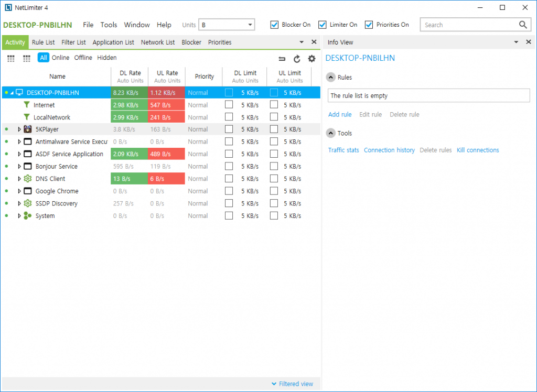Click the 5KPlayer app icon
Screen dimensions: 537x392
[28, 129]
